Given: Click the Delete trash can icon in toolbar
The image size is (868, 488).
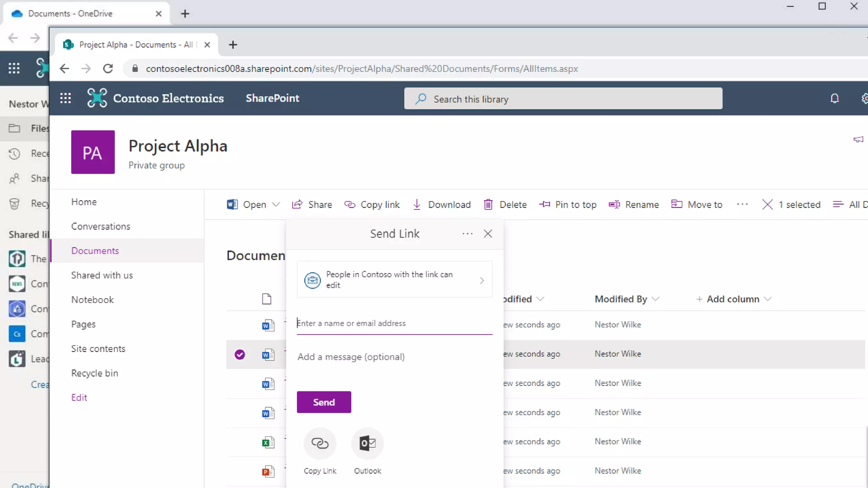Looking at the screenshot, I should pos(488,205).
